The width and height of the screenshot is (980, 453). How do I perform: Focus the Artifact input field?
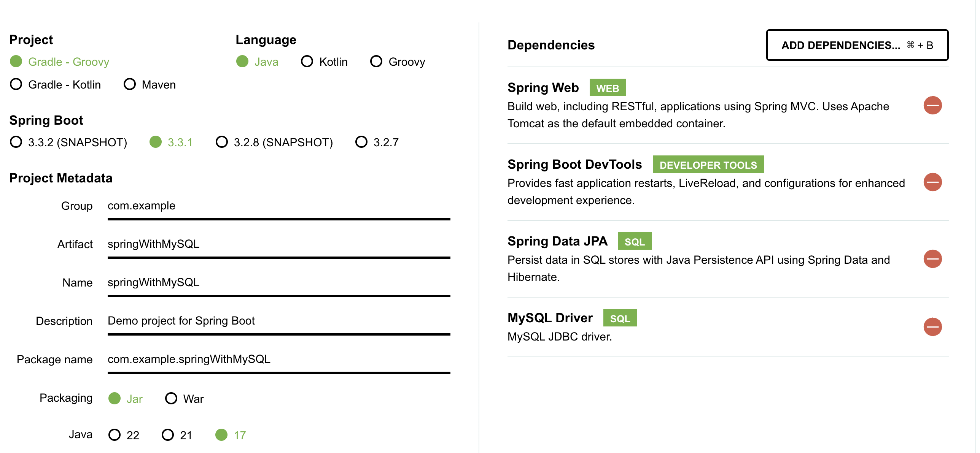click(x=278, y=244)
